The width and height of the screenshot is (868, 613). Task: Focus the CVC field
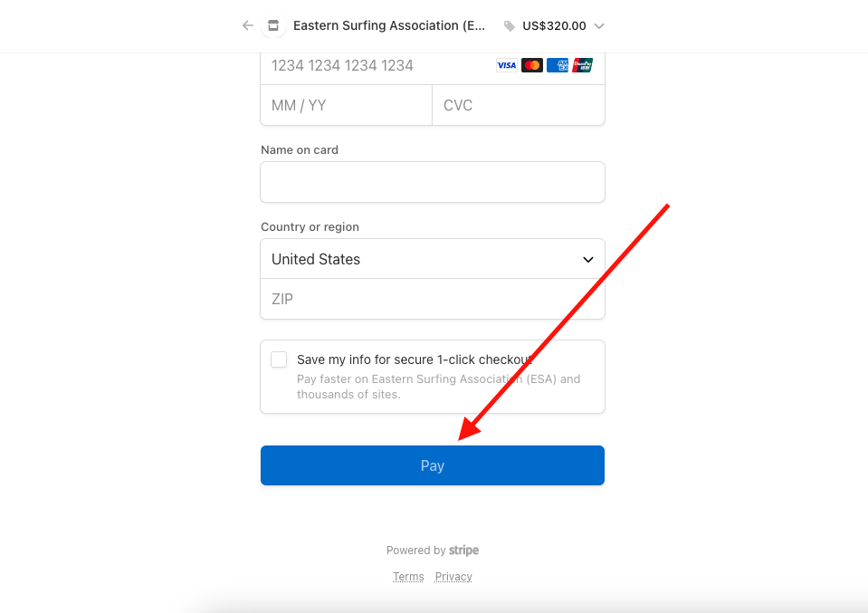click(518, 105)
